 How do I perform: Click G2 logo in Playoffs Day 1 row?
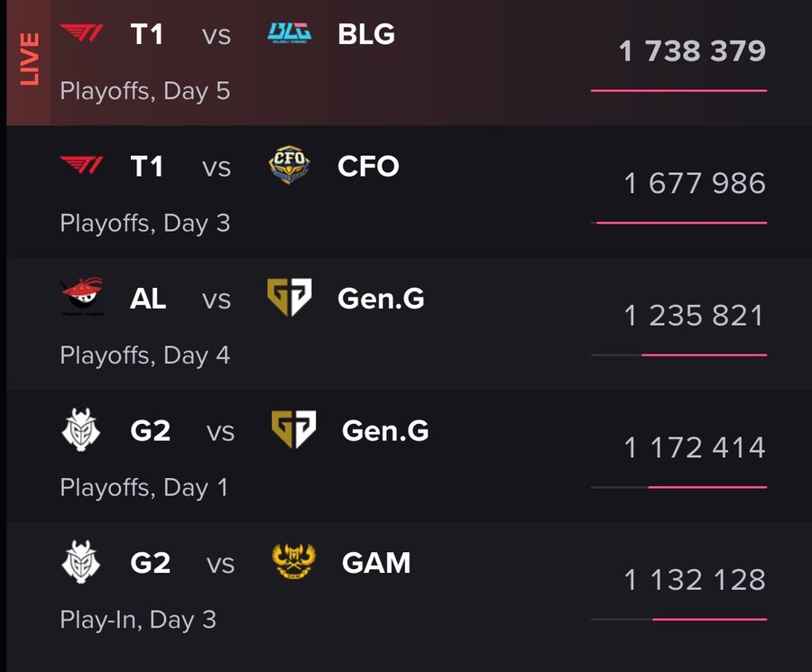pos(81,429)
